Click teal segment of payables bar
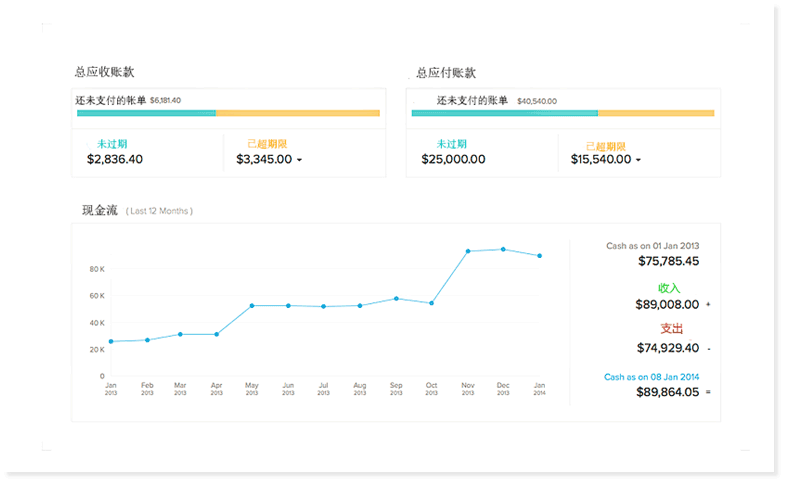This screenshot has height=483, width=785. [504, 113]
